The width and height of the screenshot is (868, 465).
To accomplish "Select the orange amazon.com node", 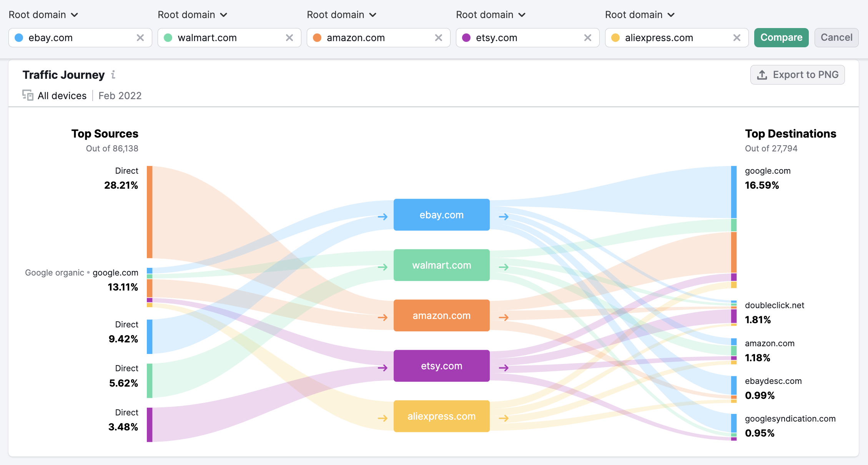I will [441, 316].
